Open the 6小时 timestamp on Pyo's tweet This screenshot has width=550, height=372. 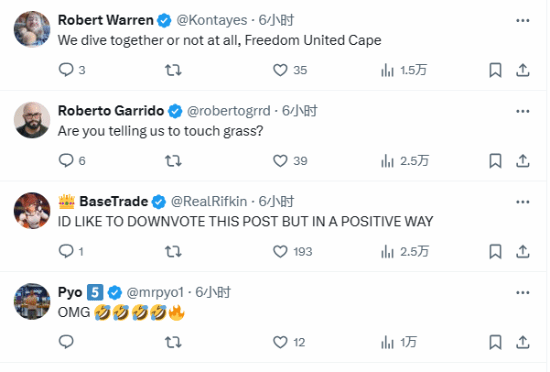(x=213, y=292)
